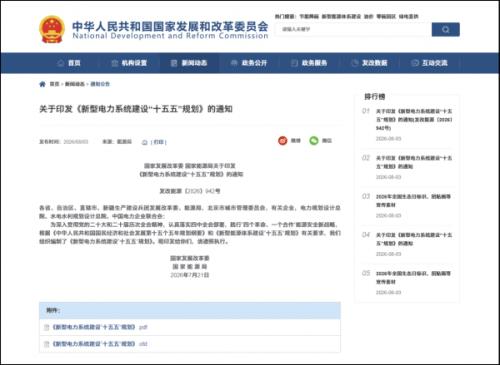Screen dimensions: 500x365
Task: Click document number 发改能源〔2026〕942号
Action: (190, 191)
